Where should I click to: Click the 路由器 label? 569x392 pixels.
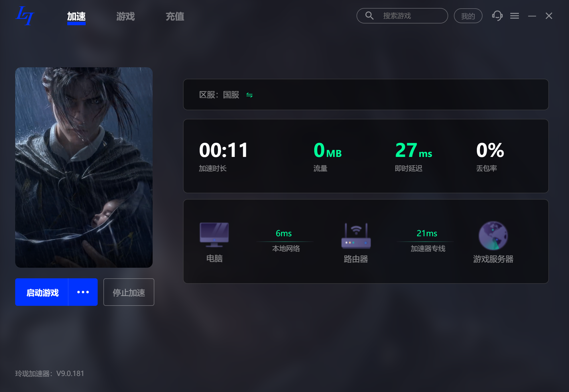pyautogui.click(x=356, y=259)
